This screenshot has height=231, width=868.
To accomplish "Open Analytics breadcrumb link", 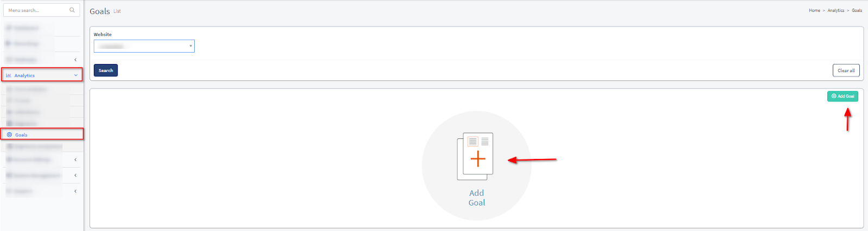I will pyautogui.click(x=835, y=10).
